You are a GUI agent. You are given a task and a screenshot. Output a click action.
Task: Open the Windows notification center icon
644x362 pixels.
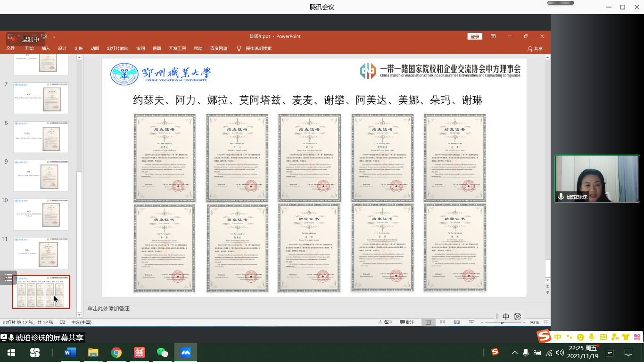pos(628,353)
